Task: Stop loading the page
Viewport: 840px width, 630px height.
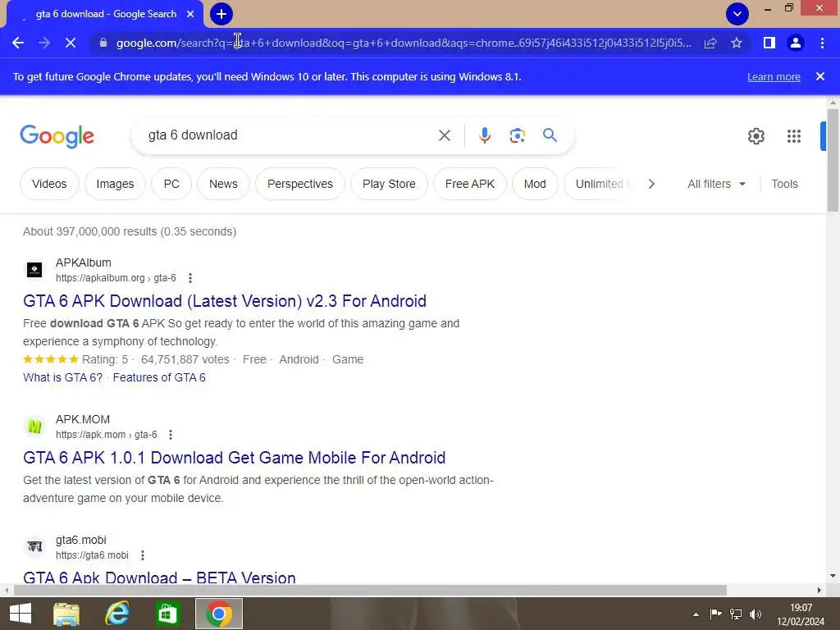Action: pyautogui.click(x=71, y=43)
